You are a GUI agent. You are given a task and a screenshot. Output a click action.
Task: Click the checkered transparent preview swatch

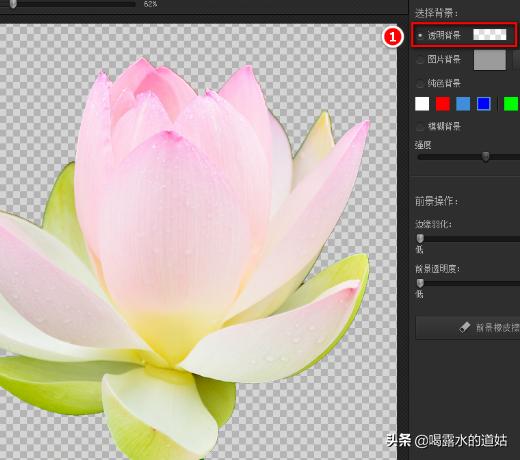coord(490,34)
